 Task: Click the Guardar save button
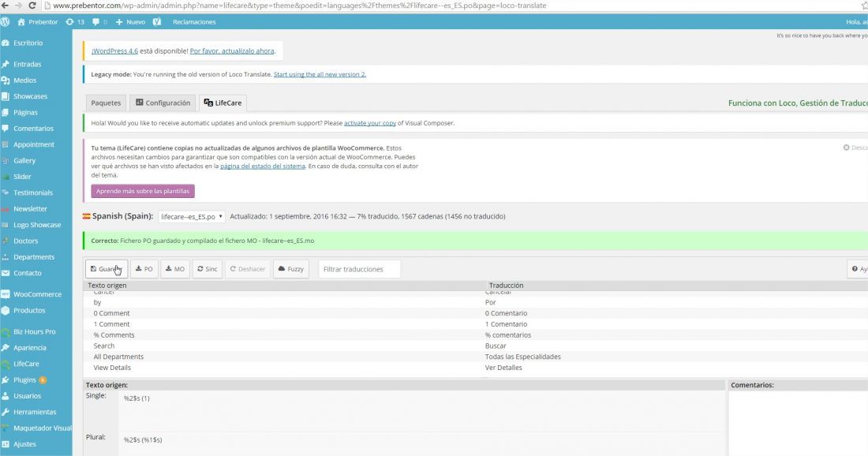tap(107, 269)
